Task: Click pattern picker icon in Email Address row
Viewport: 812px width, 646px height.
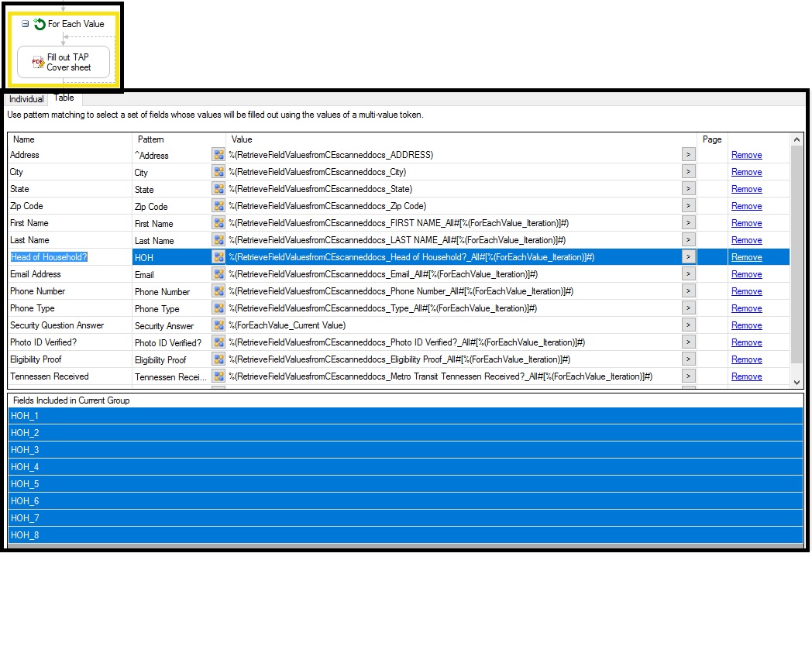Action: pos(218,274)
